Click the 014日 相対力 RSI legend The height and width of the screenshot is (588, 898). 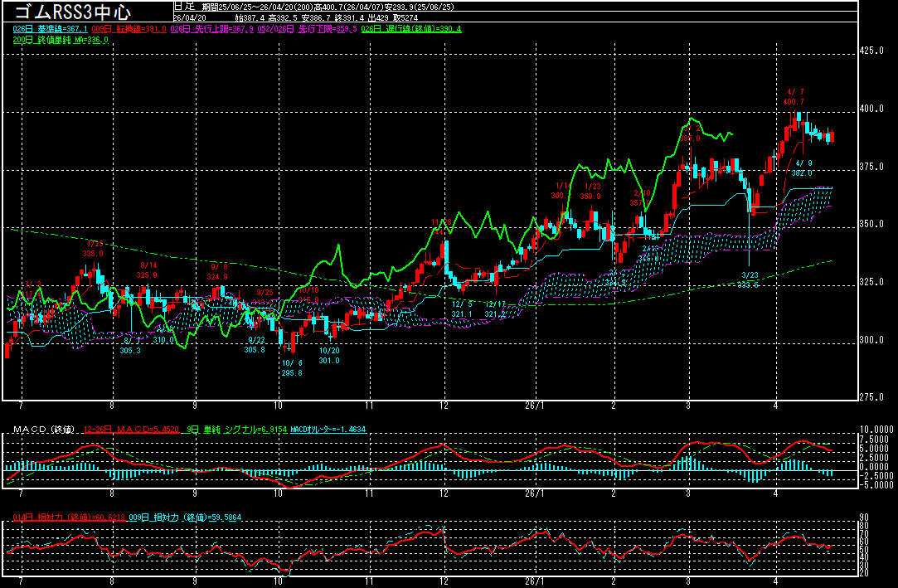(65, 518)
